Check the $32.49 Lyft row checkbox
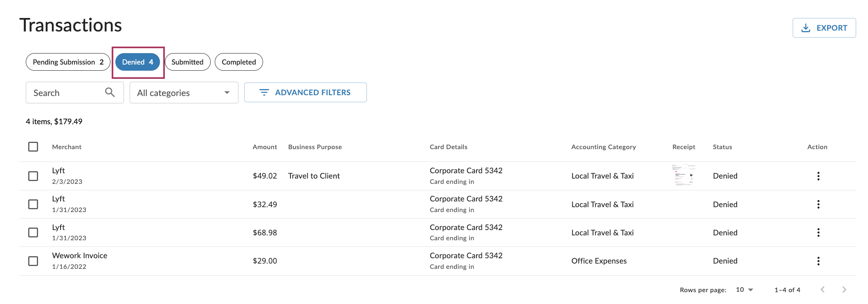868x304 pixels. [33, 204]
